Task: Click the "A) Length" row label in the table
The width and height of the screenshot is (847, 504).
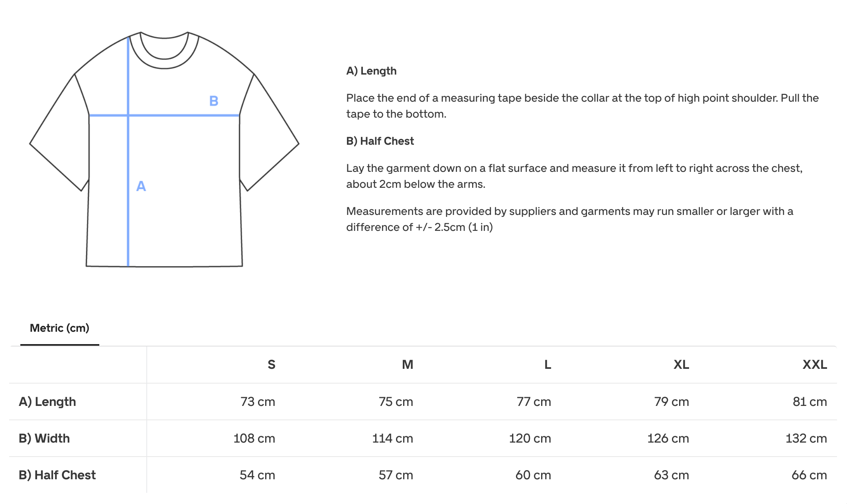Action: 47,402
